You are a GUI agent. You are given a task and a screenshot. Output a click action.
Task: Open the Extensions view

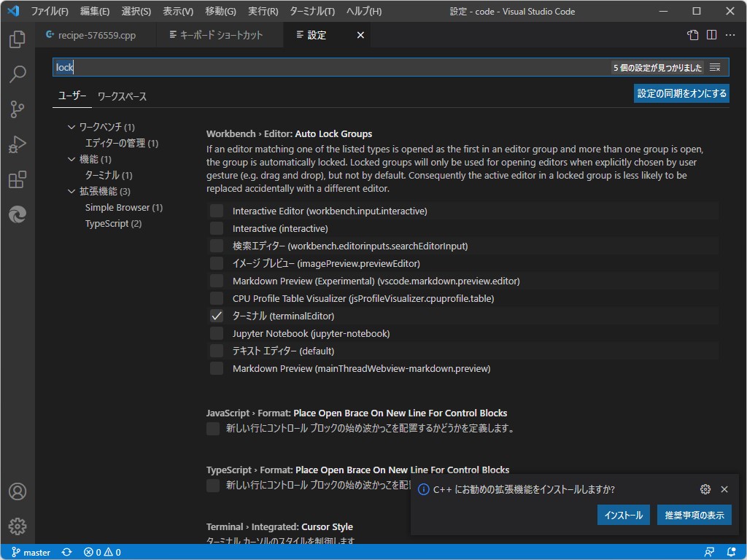pyautogui.click(x=18, y=179)
